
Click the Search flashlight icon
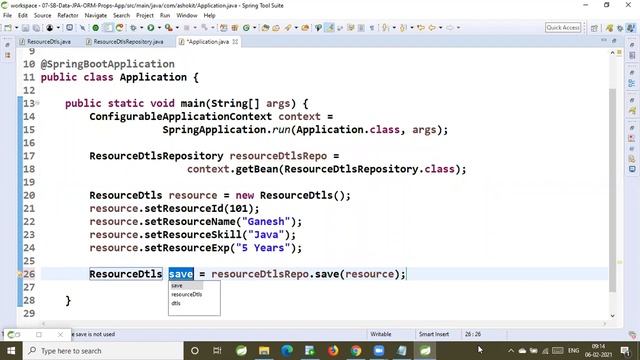pyautogui.click(x=288, y=28)
